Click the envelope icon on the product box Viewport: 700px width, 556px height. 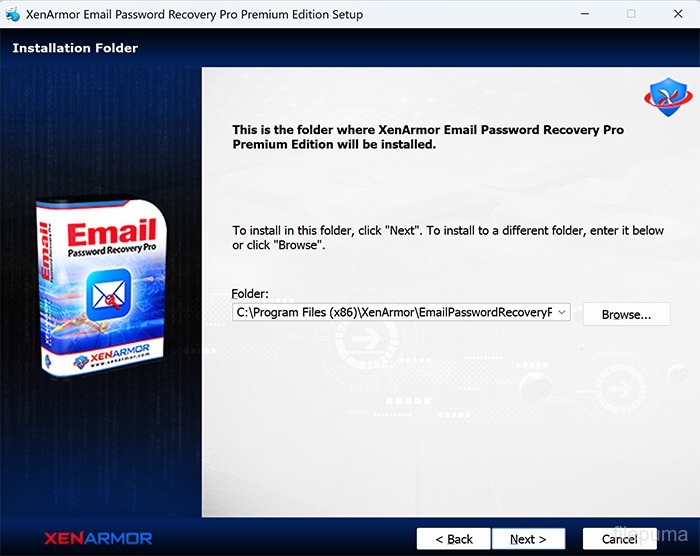[108, 295]
